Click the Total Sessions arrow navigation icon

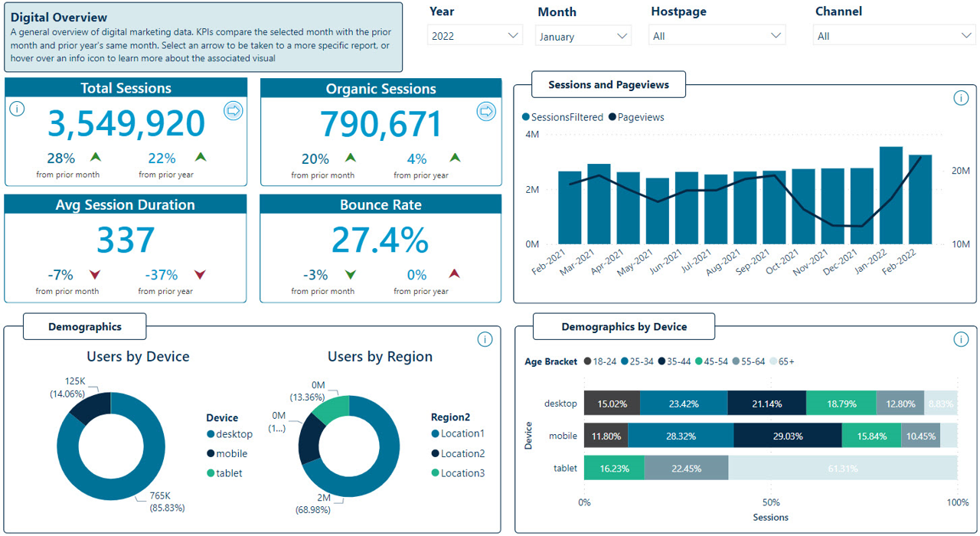click(234, 112)
